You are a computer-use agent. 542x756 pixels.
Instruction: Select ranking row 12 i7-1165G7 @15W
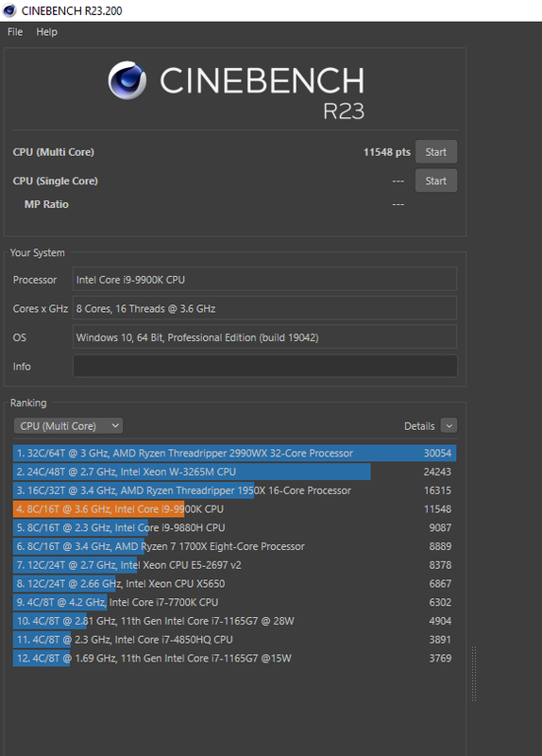pos(234,658)
